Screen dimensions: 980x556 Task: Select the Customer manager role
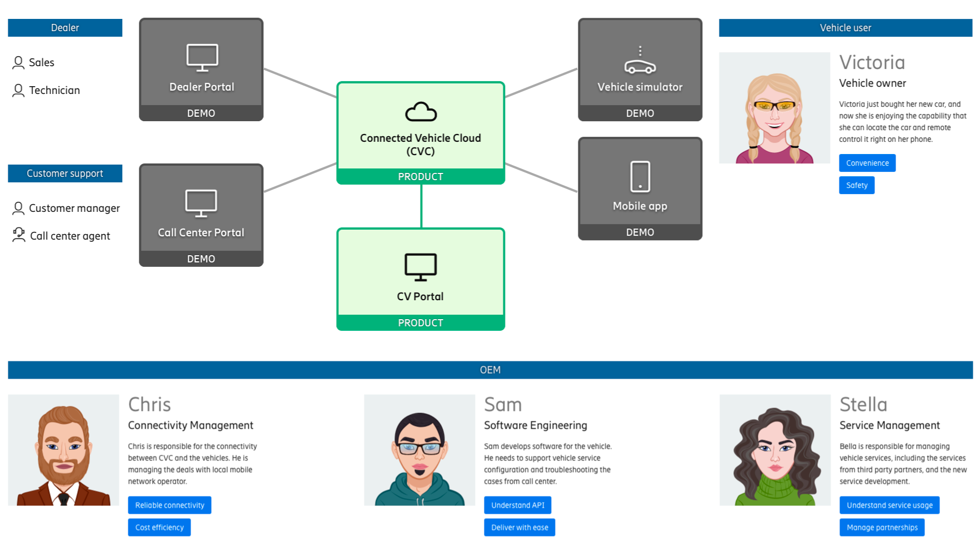tap(66, 208)
